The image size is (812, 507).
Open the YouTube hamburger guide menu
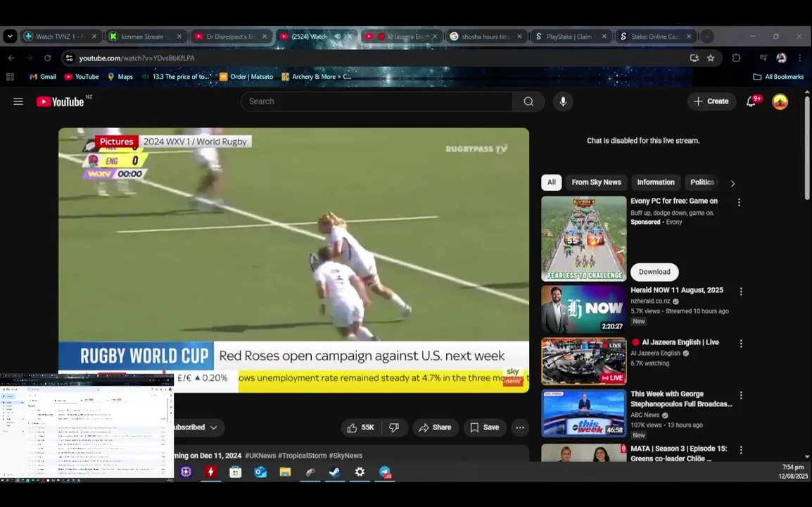tap(18, 101)
